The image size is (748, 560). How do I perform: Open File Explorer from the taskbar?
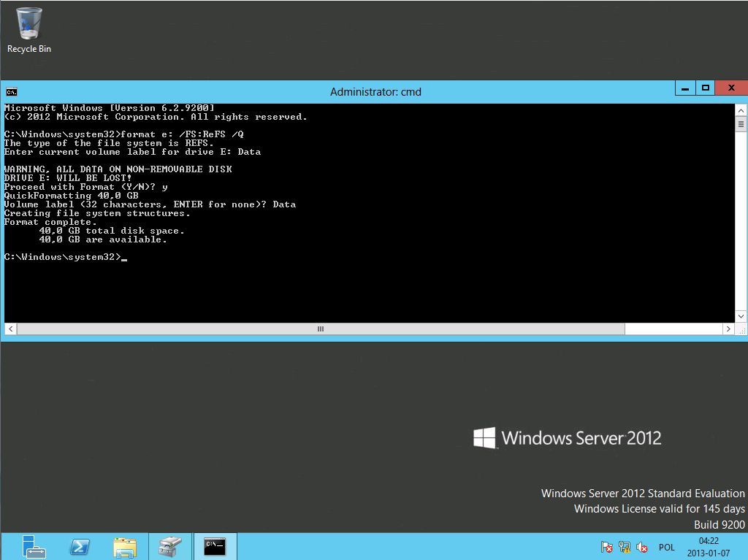125,547
